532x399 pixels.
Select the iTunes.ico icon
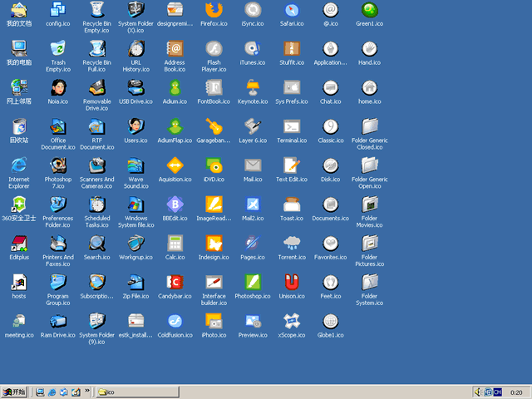(x=253, y=49)
